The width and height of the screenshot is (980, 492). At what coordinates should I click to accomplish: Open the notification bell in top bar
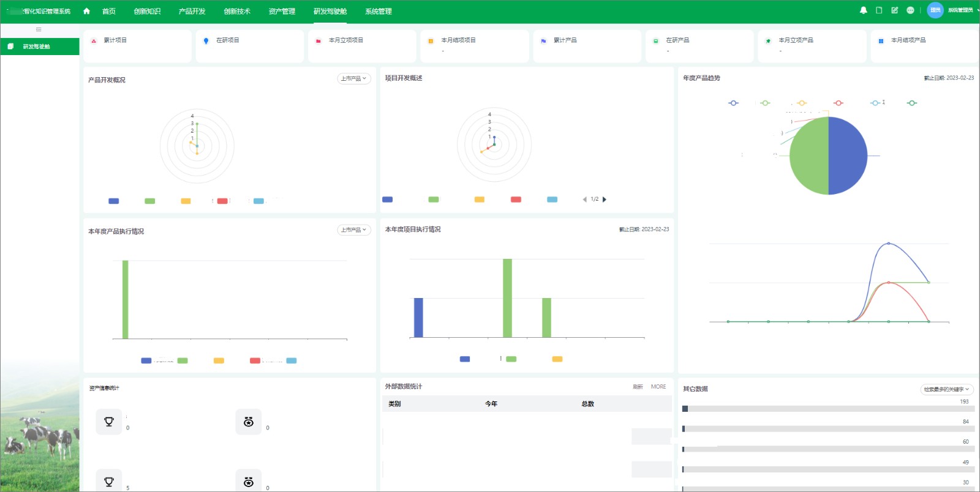pos(863,10)
